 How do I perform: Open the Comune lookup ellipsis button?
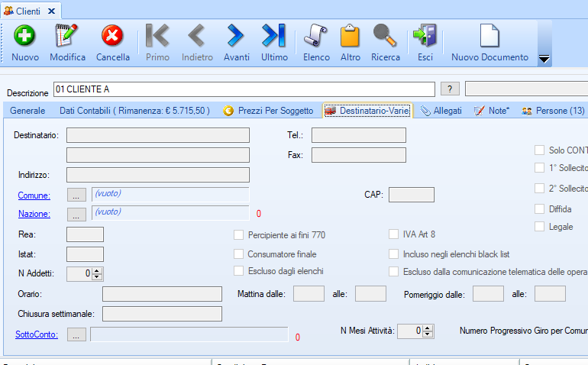click(77, 195)
